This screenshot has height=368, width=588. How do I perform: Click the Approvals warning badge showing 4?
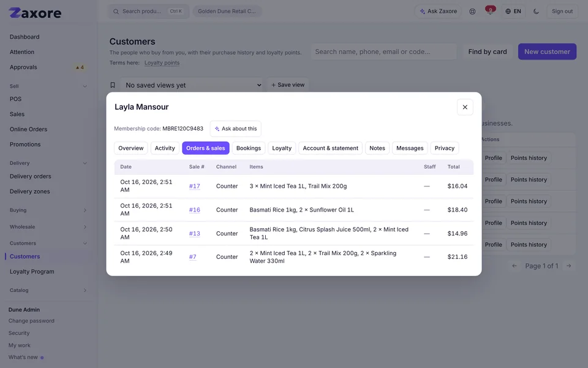(x=80, y=67)
